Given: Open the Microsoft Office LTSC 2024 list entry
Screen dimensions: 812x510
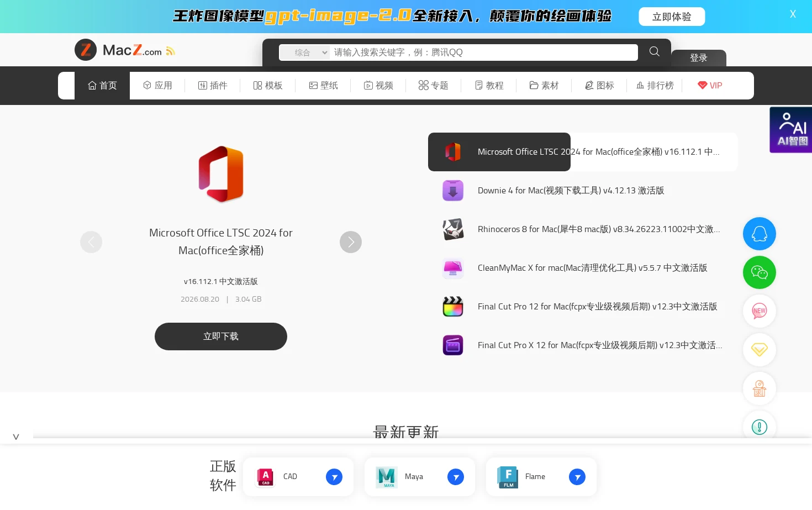Looking at the screenshot, I should tap(583, 152).
